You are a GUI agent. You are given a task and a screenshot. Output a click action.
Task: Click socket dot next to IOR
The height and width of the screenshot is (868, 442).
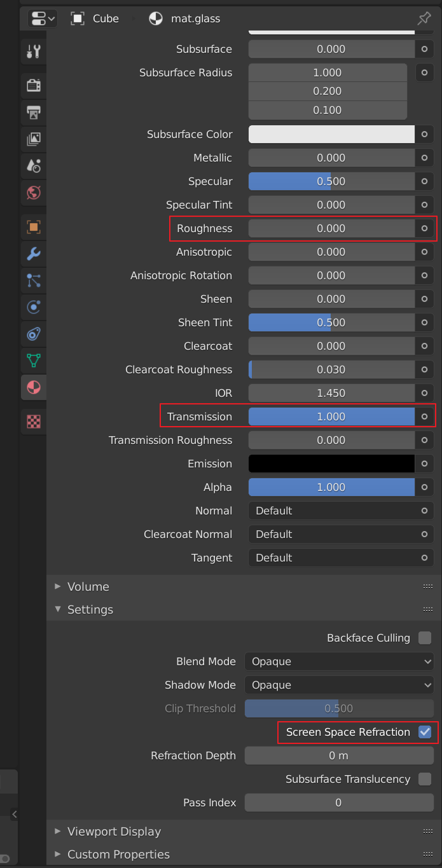[424, 393]
